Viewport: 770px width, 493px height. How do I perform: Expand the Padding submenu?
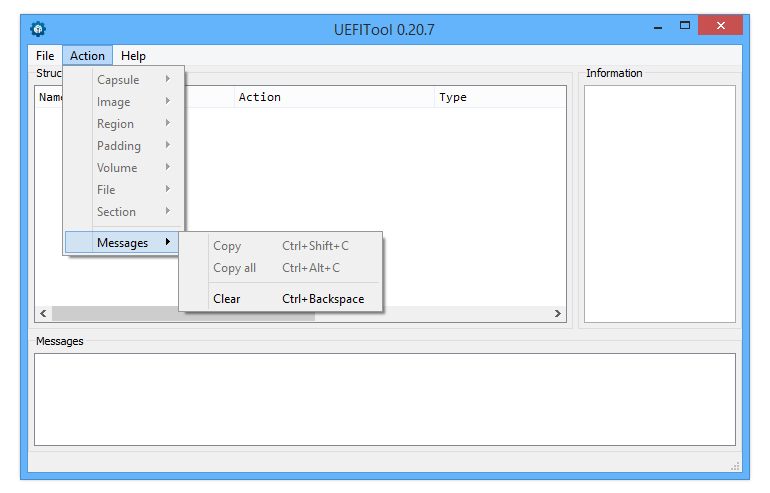[x=124, y=145]
